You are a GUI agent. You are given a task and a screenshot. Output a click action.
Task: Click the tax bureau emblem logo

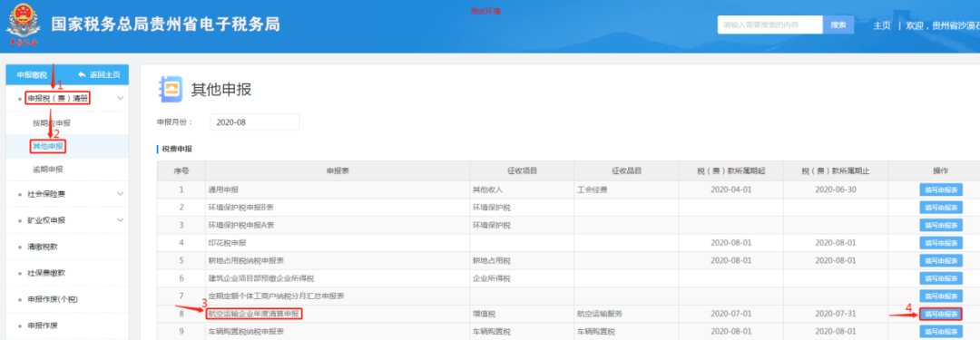[23, 25]
